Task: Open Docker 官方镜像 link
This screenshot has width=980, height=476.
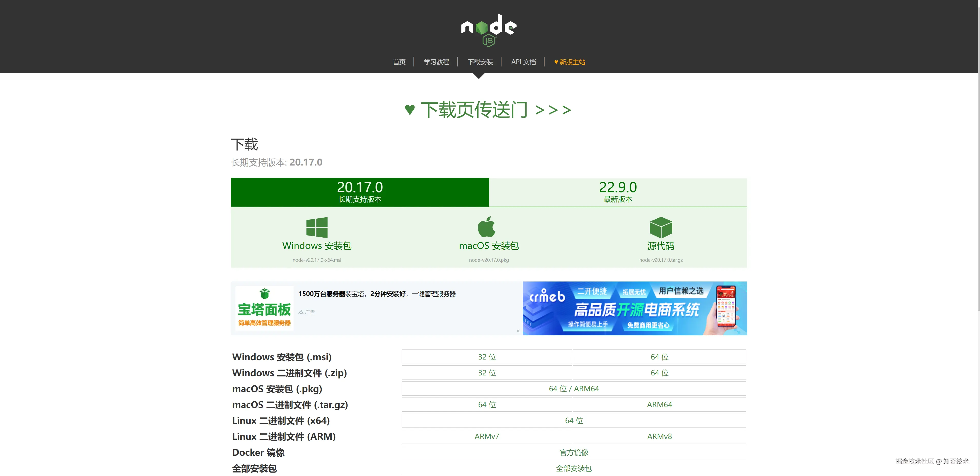Action: pyautogui.click(x=573, y=452)
